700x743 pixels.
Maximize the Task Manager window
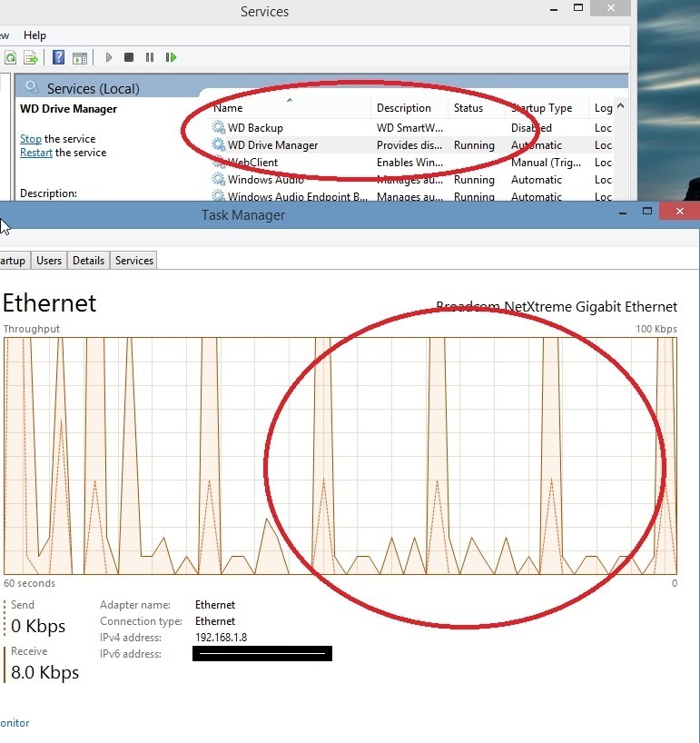pyautogui.click(x=647, y=212)
